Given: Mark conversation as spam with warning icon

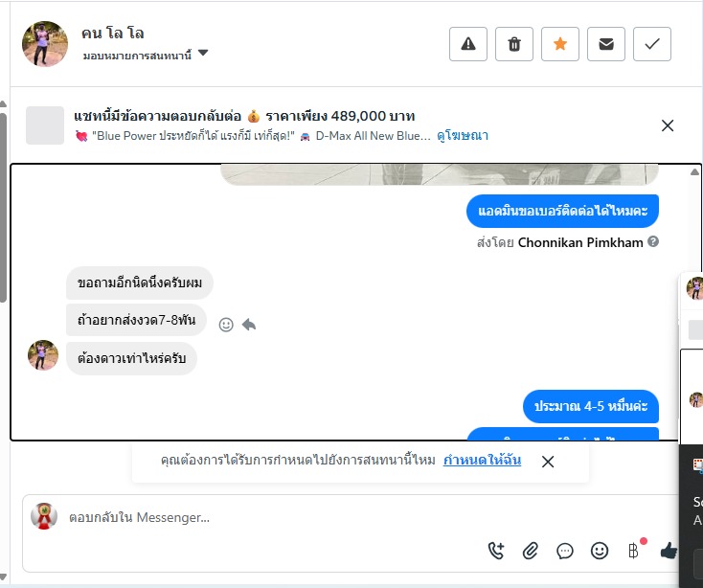Looking at the screenshot, I should (x=468, y=44).
